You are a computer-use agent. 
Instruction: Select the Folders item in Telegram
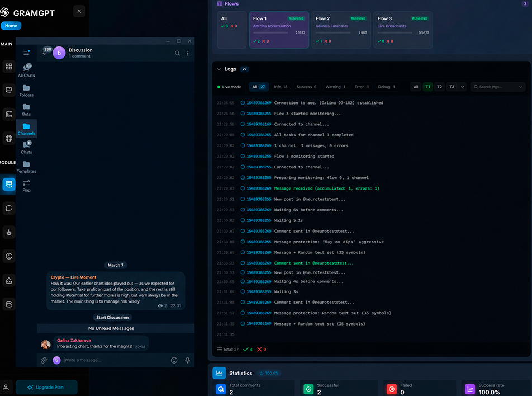click(x=26, y=91)
